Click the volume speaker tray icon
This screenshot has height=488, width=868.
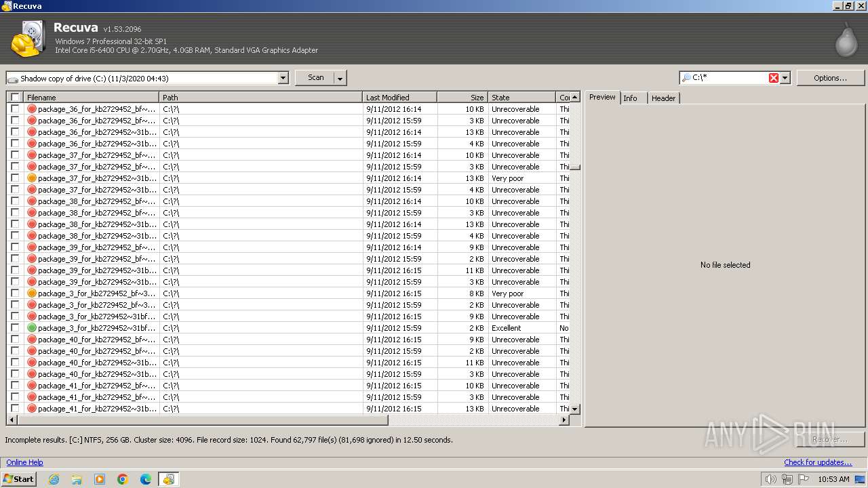tap(770, 479)
